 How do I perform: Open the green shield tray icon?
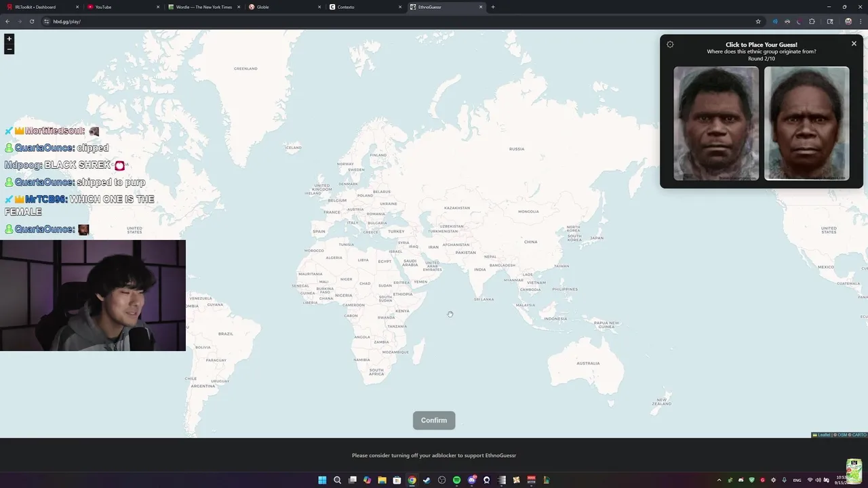(x=752, y=480)
